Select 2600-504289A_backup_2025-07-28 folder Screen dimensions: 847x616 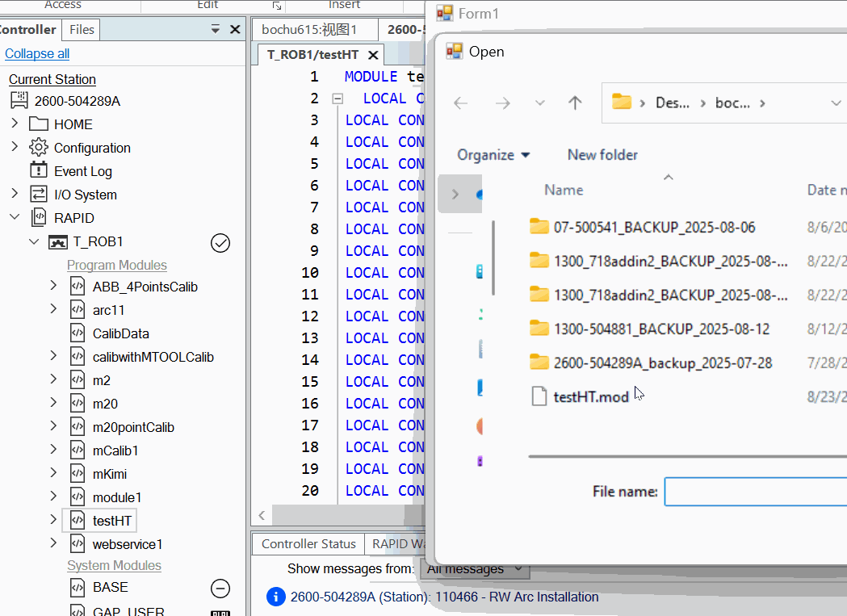point(663,362)
